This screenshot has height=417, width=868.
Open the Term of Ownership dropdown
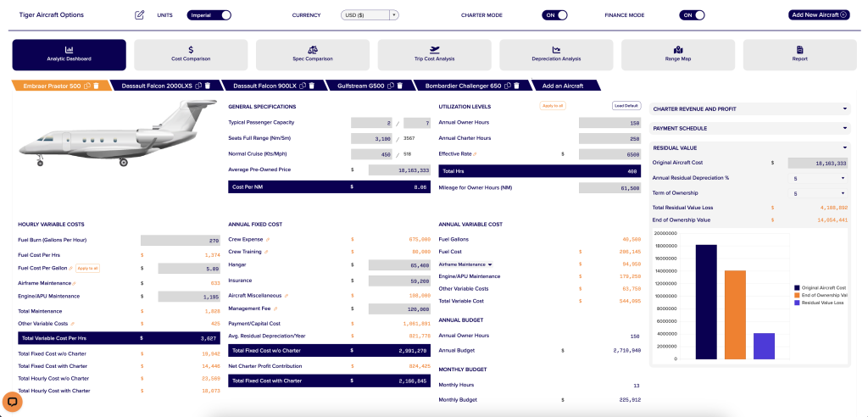(818, 193)
